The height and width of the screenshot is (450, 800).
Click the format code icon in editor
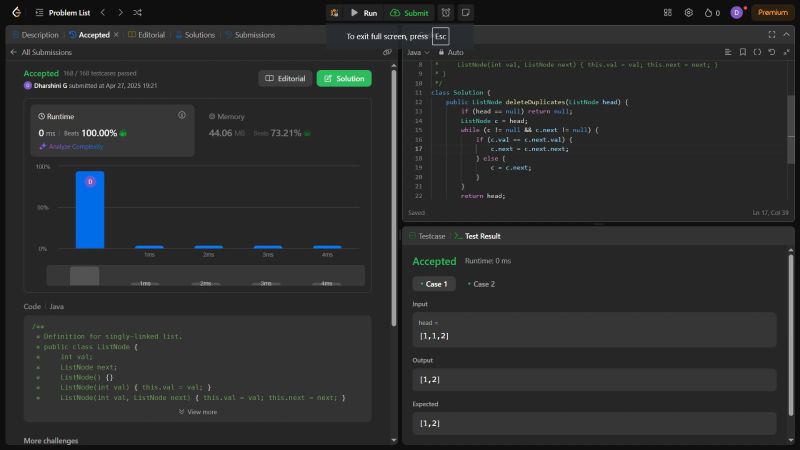point(728,52)
